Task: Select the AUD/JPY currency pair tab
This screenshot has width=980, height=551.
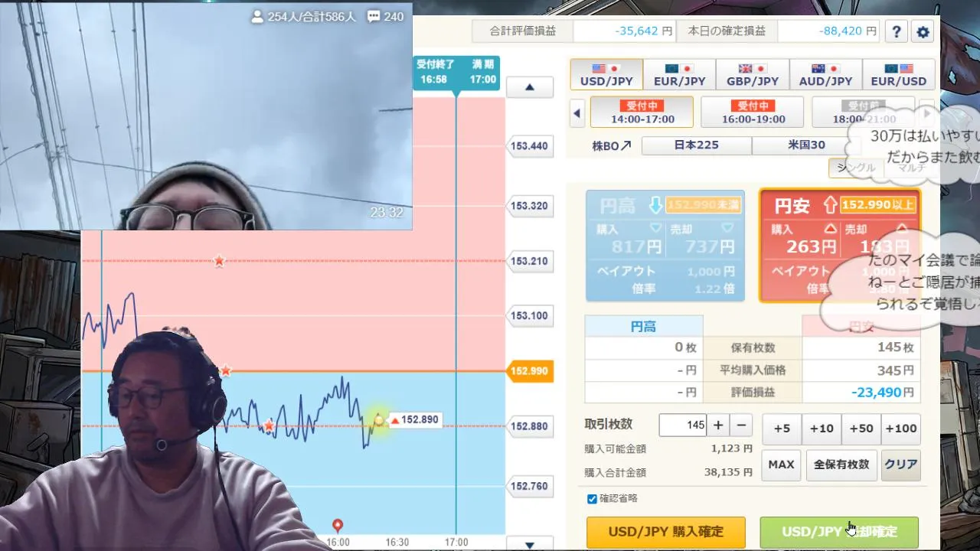Action: 825,75
